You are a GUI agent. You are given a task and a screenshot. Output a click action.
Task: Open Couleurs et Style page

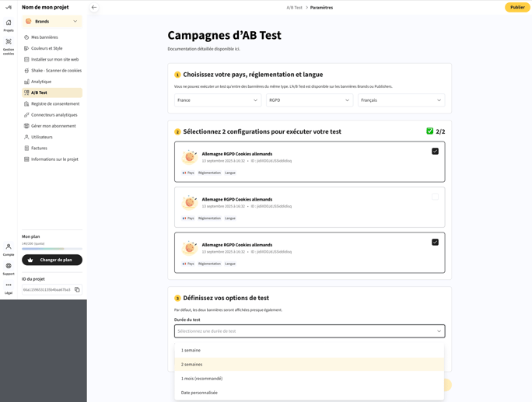(52, 48)
